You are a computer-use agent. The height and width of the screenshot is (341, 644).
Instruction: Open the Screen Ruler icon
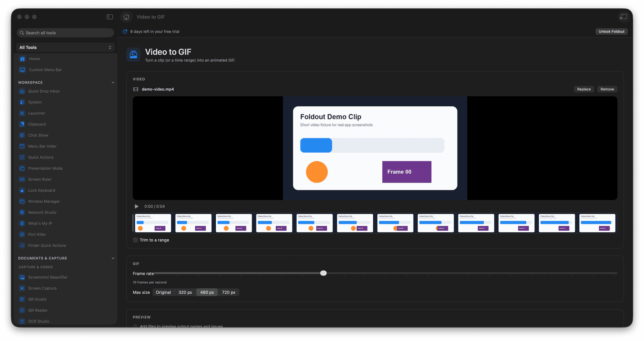point(22,180)
